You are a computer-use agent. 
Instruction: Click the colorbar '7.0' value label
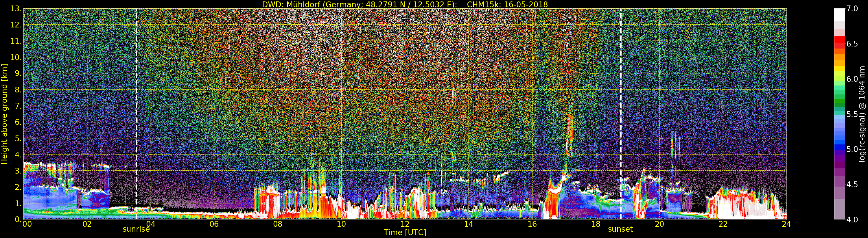click(852, 9)
